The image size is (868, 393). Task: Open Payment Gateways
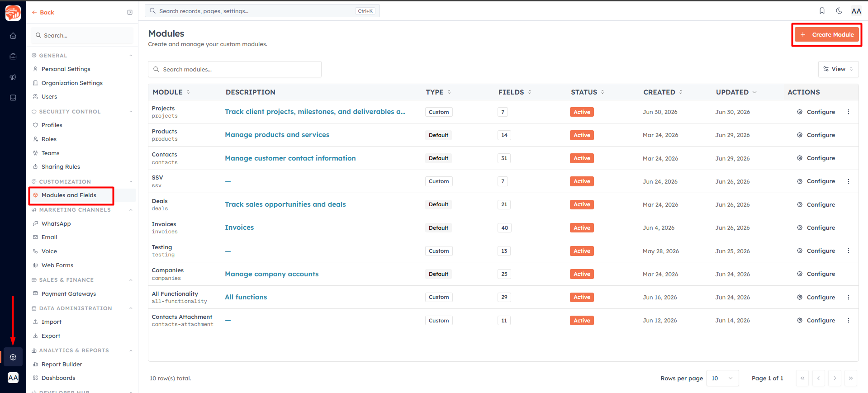(68, 294)
